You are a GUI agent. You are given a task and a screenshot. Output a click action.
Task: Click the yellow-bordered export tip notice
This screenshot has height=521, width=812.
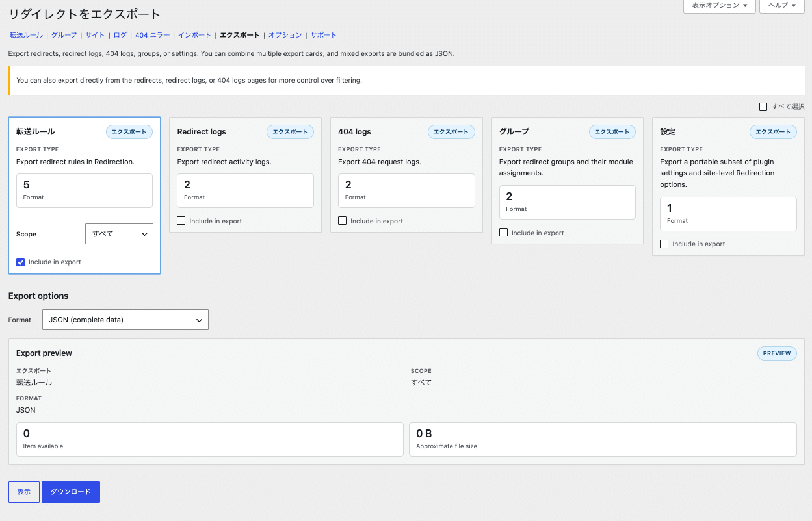406,81
